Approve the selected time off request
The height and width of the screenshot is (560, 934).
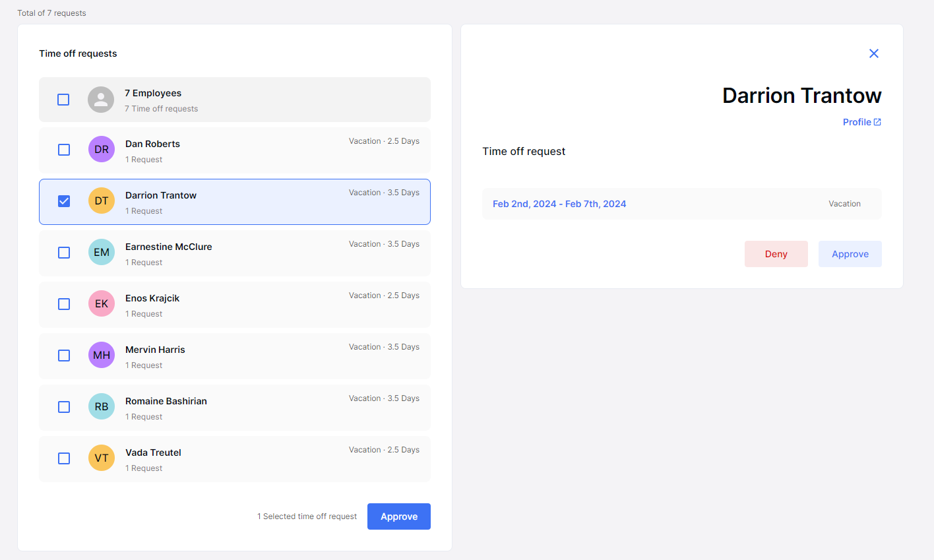[x=398, y=516]
